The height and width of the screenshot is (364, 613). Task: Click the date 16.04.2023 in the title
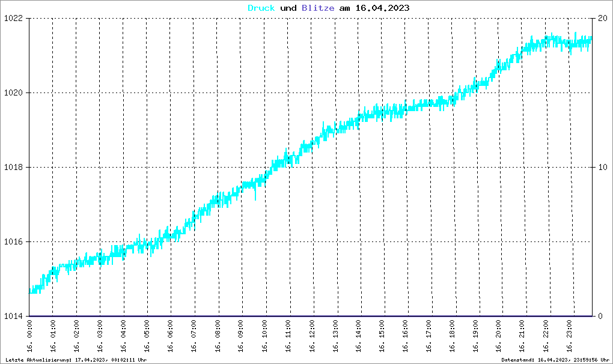382,8
